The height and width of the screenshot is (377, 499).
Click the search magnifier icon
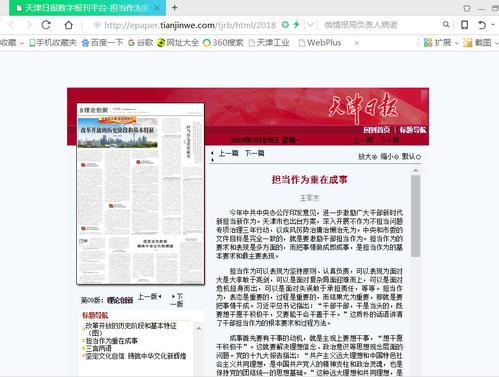click(x=446, y=24)
